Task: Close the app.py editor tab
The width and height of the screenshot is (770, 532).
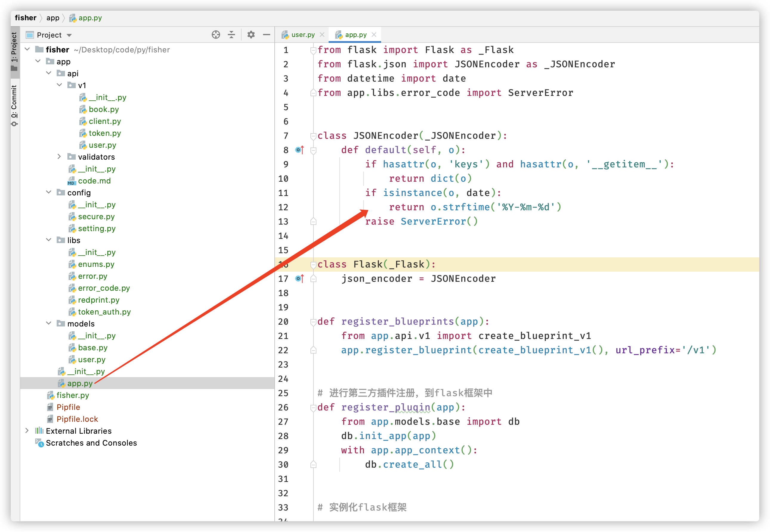Action: pyautogui.click(x=374, y=35)
